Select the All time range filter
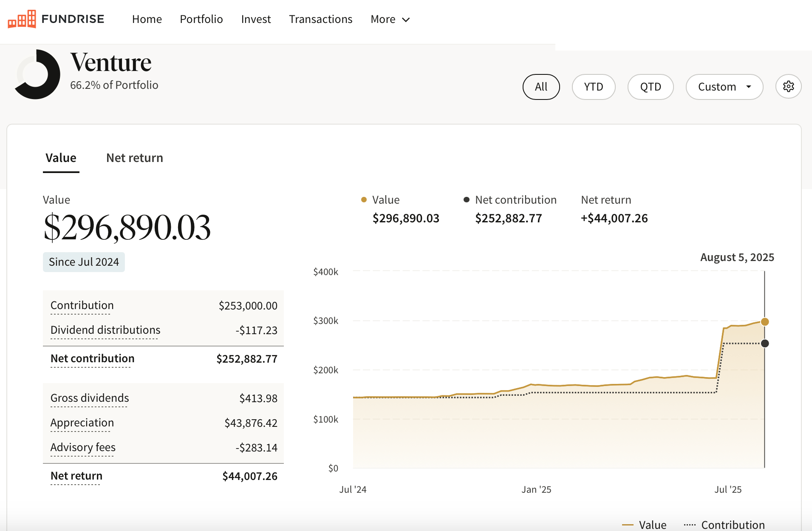The image size is (812, 531). pyautogui.click(x=541, y=87)
